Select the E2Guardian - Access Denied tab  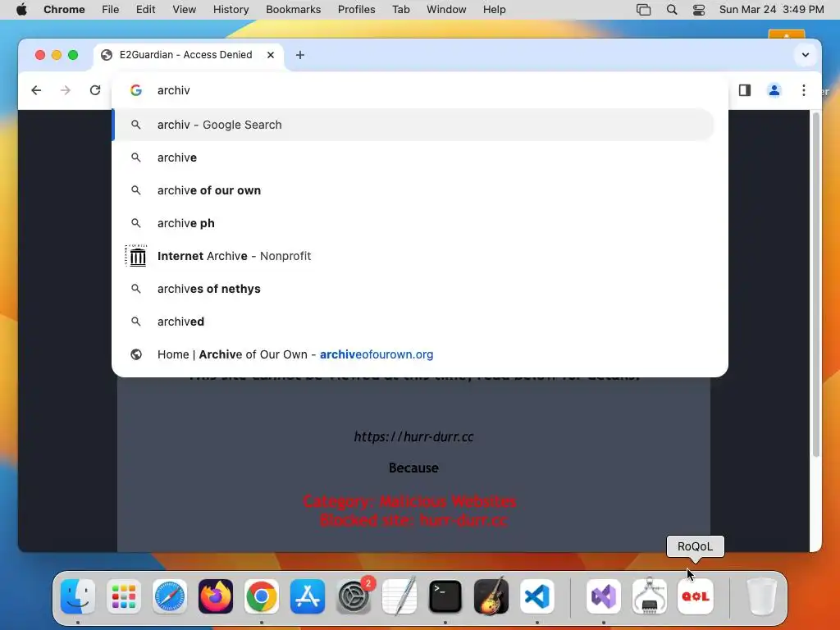pos(189,55)
